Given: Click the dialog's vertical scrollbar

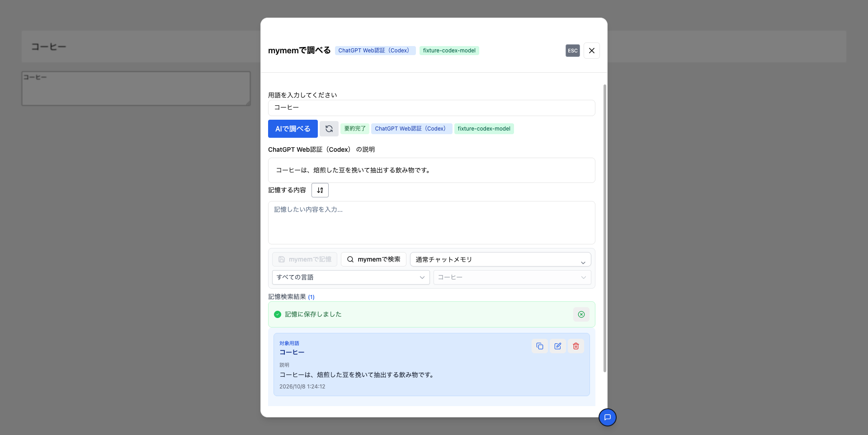Looking at the screenshot, I should point(605,228).
